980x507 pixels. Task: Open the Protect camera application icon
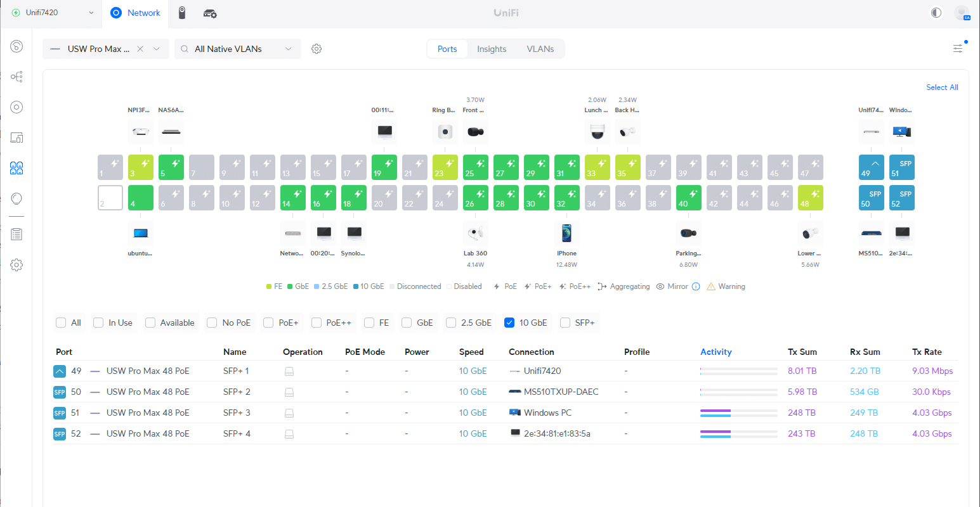(182, 13)
